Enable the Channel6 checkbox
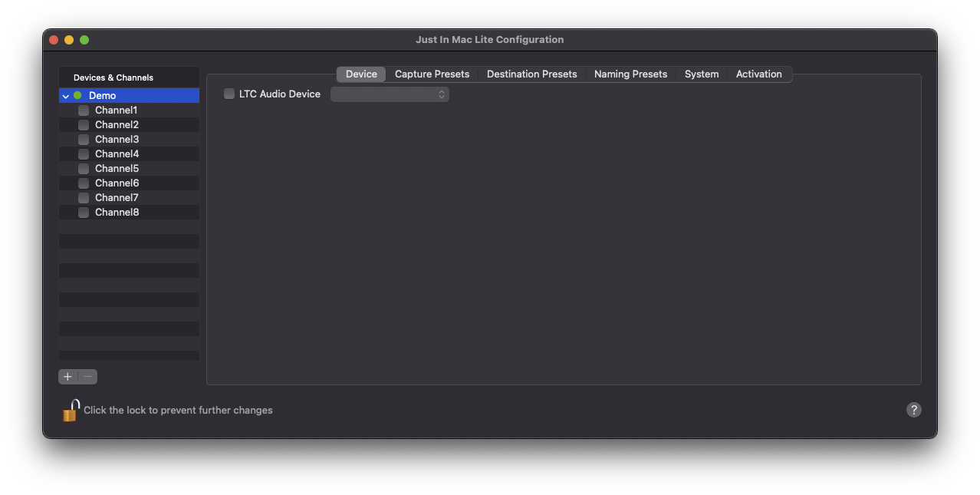Viewport: 980px width, 495px height. point(84,183)
